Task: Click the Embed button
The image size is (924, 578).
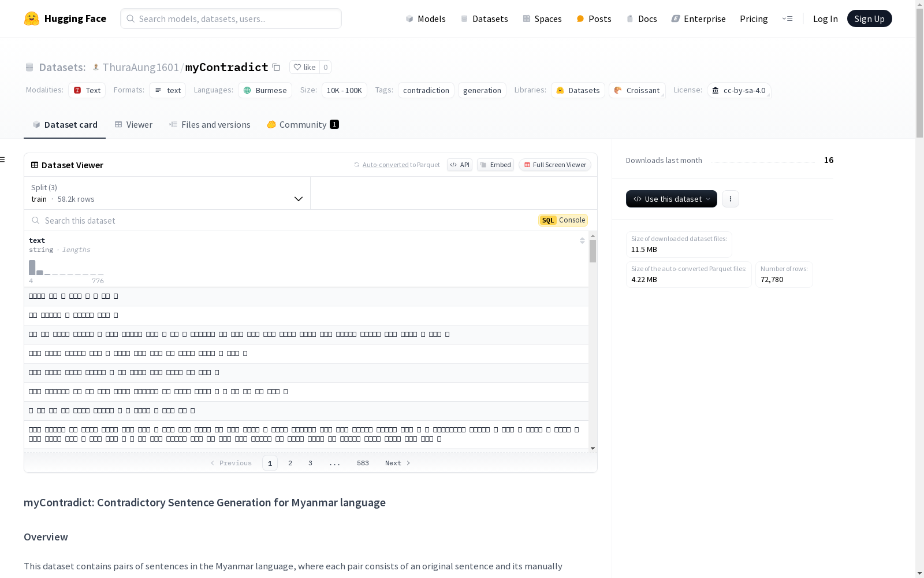Action: pos(495,165)
